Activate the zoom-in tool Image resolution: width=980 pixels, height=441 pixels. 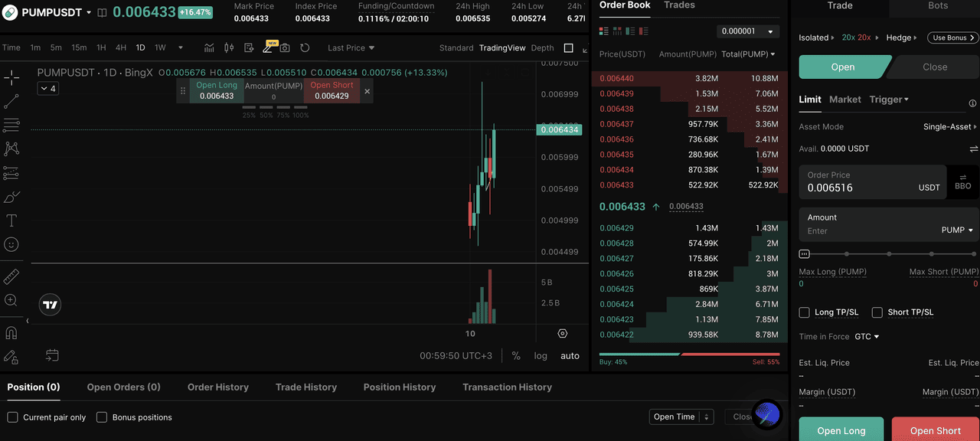coord(11,300)
